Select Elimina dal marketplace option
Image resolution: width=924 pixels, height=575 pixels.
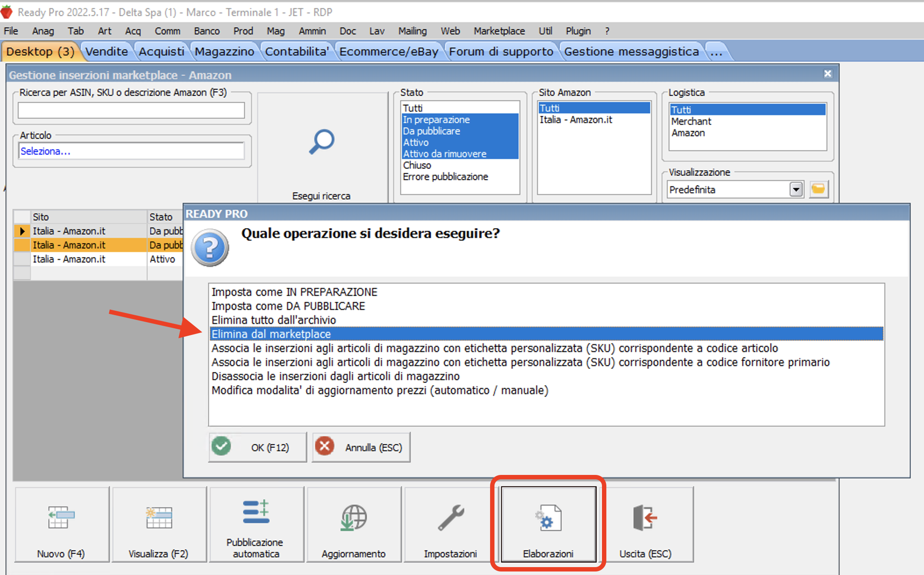click(x=546, y=334)
